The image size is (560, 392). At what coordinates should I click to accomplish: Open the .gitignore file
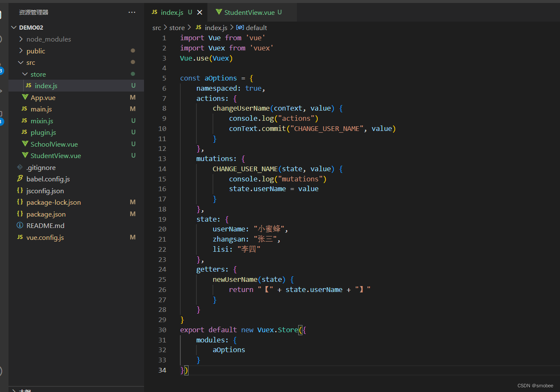pyautogui.click(x=76, y=167)
